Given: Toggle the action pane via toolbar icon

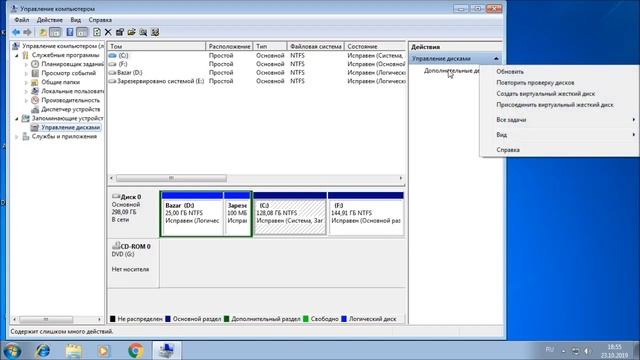Looking at the screenshot, I should pos(82,32).
